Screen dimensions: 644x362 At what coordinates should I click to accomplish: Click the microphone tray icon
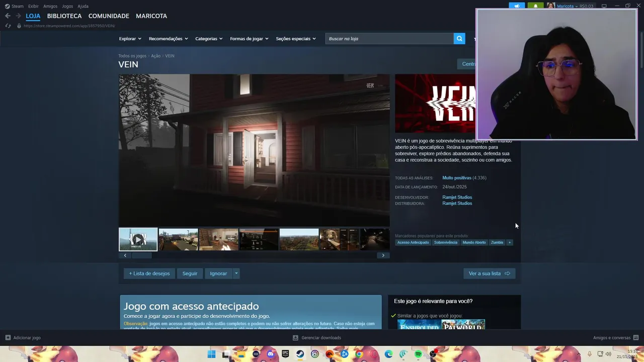pyautogui.click(x=589, y=354)
